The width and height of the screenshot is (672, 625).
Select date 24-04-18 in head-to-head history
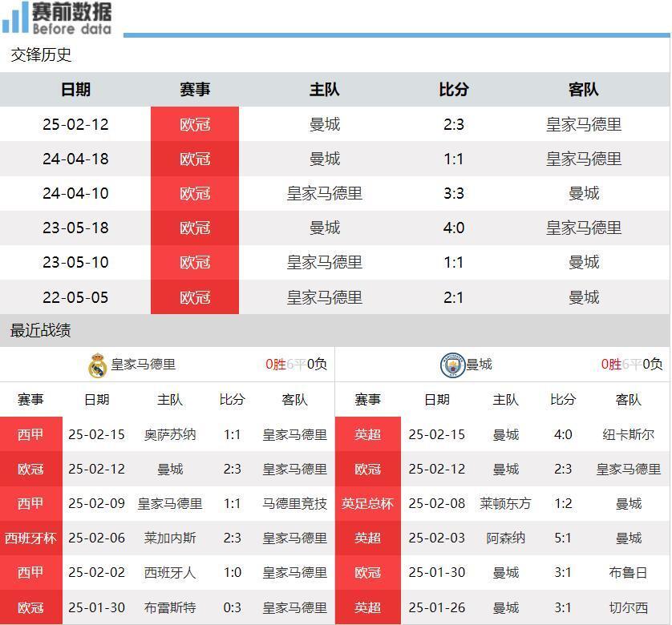76,159
